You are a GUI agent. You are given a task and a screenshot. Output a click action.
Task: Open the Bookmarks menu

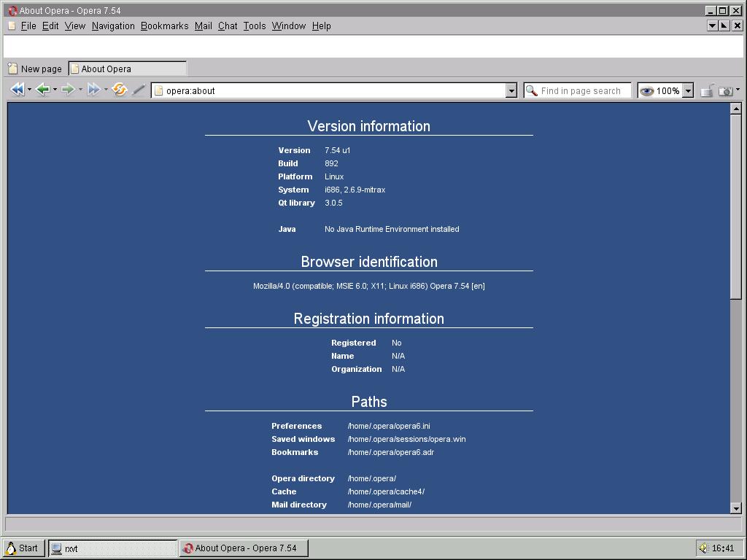pos(165,26)
